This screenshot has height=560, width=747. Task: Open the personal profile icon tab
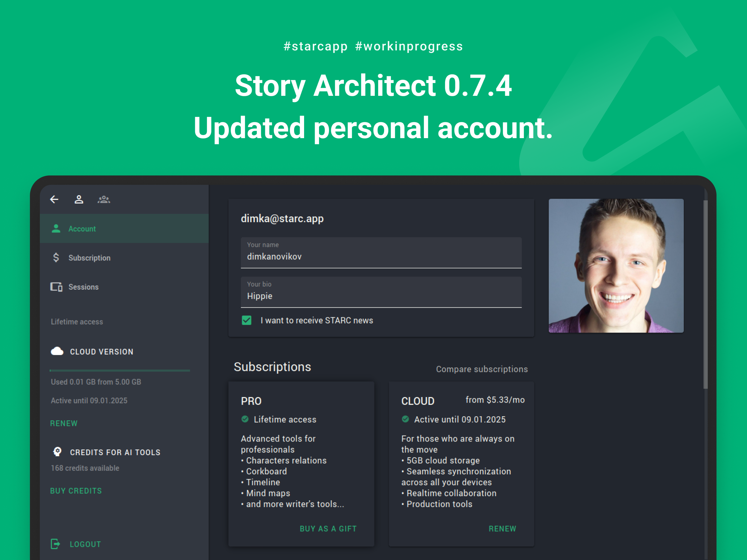(x=79, y=199)
